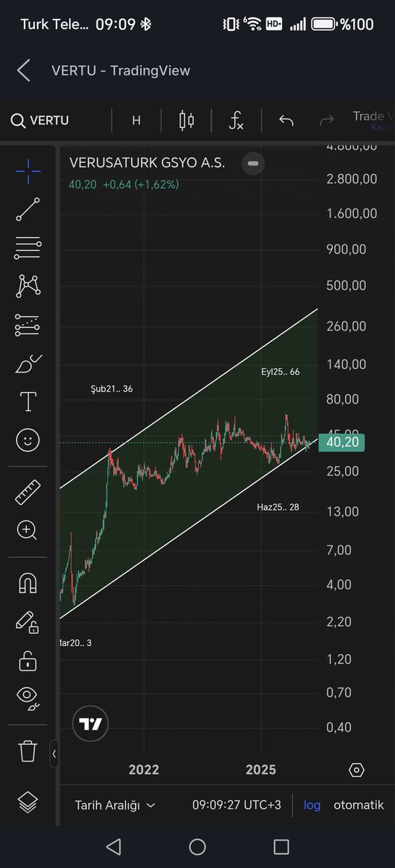Open chart settings hexagon icon
The width and height of the screenshot is (395, 868).
[357, 770]
